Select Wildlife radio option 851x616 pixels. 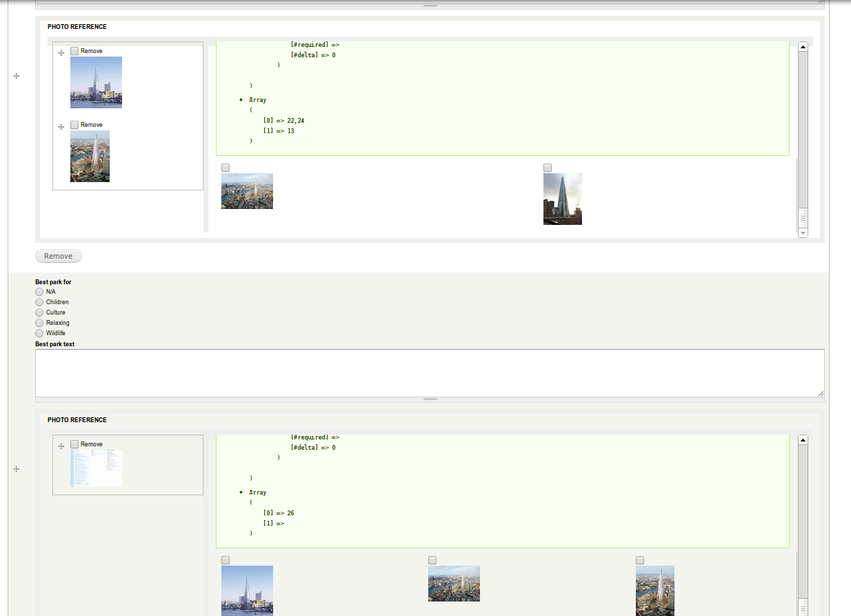click(x=39, y=333)
